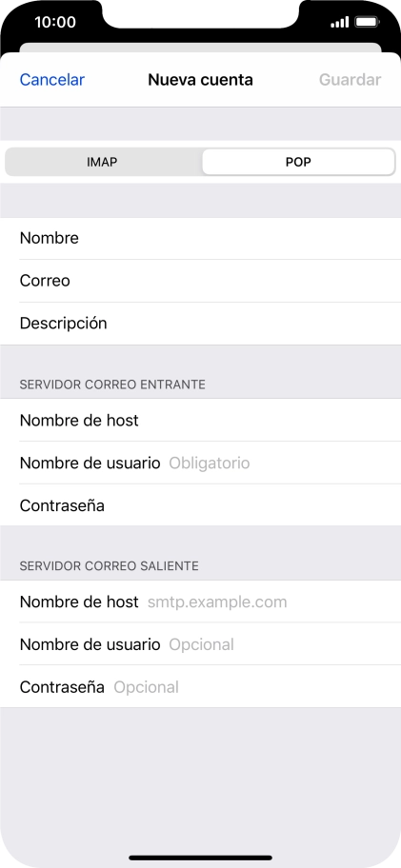
Task: Click the SERVIDOR CORREO SALIENTE header
Action: [110, 565]
